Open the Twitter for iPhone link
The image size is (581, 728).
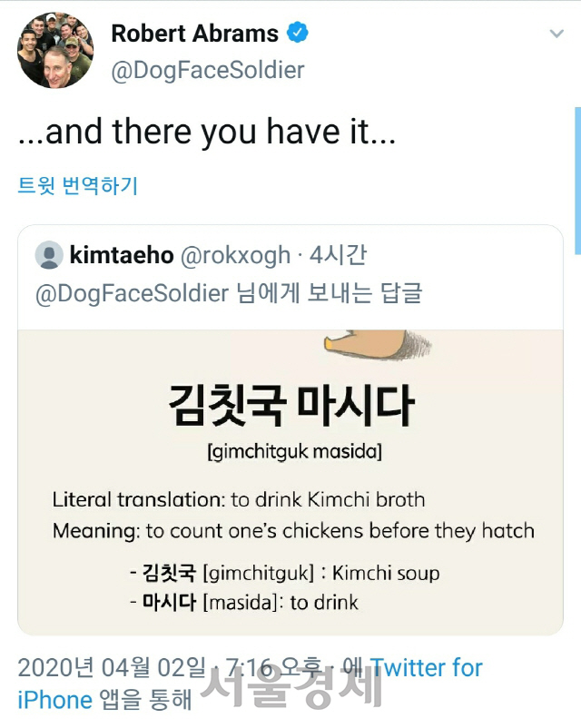[x=427, y=670]
